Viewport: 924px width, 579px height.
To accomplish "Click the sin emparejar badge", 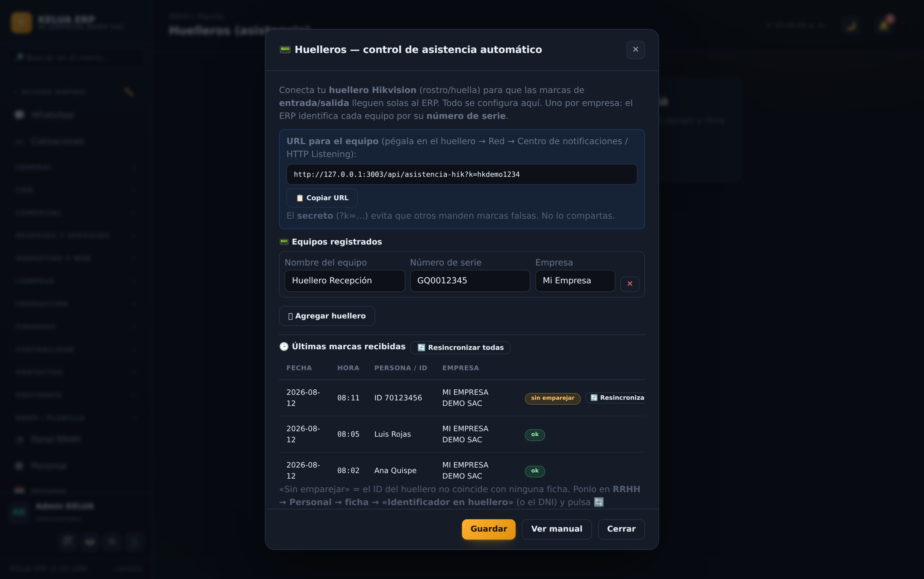I will pos(552,398).
